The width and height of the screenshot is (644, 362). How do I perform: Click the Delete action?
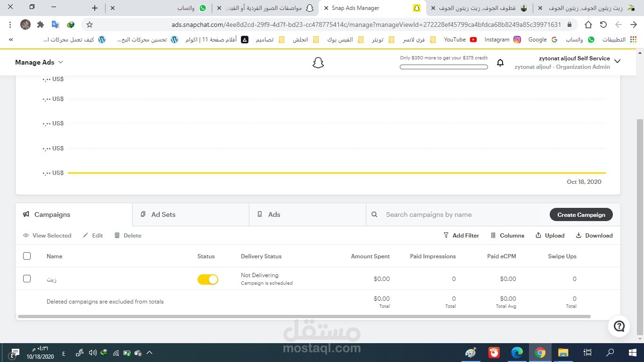click(x=128, y=235)
